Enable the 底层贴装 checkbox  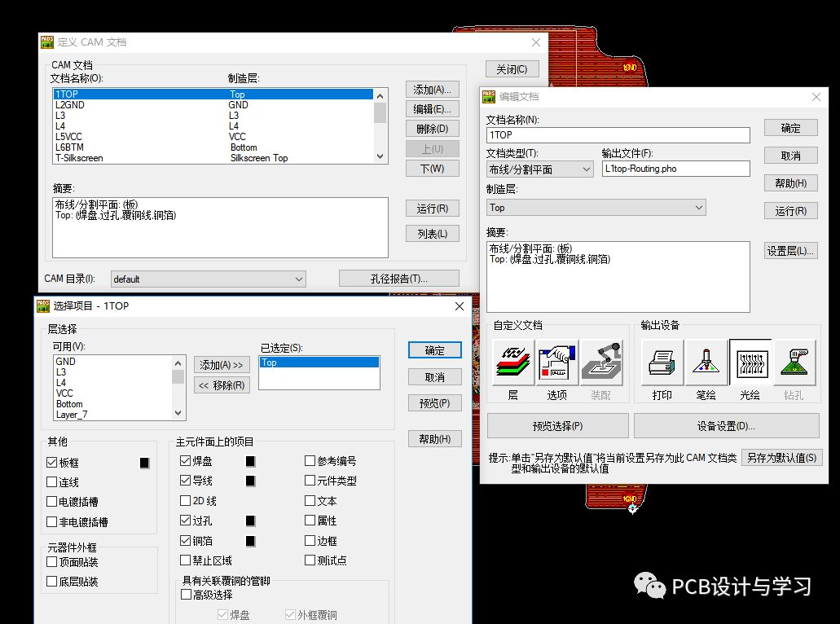pyautogui.click(x=52, y=581)
